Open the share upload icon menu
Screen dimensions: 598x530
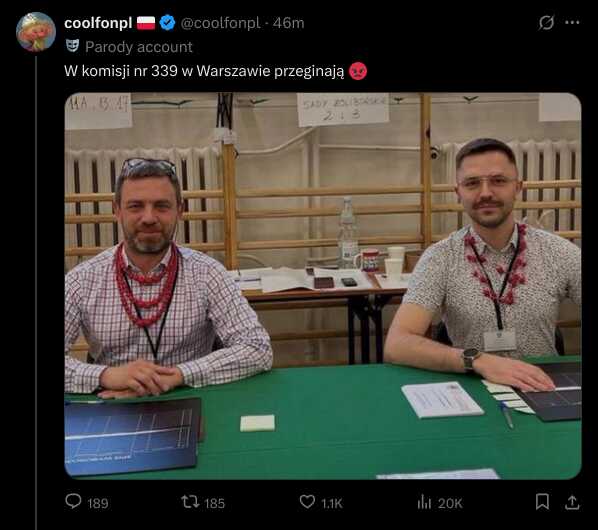pyautogui.click(x=572, y=502)
